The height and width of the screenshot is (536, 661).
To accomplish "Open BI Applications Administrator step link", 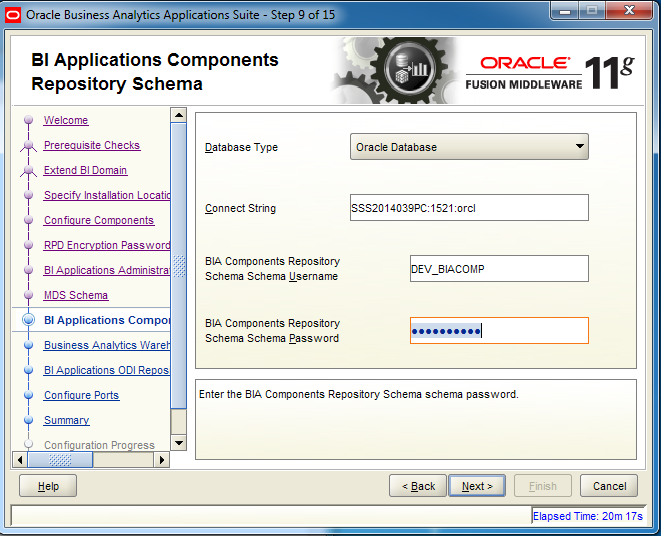I will (107, 270).
